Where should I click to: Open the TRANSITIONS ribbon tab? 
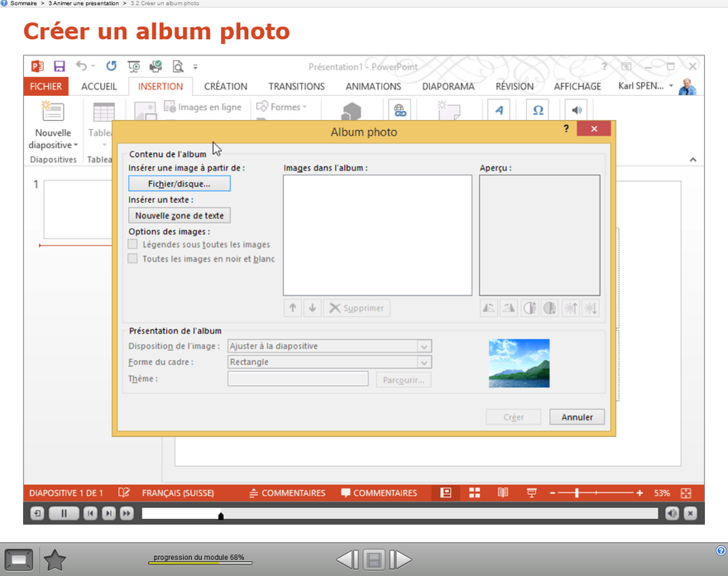(x=296, y=86)
